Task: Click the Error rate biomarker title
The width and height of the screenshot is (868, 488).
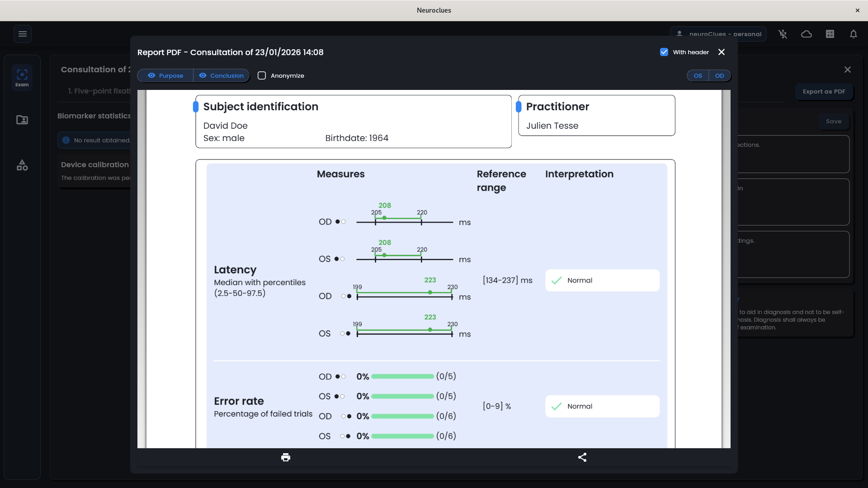Action: pyautogui.click(x=239, y=401)
